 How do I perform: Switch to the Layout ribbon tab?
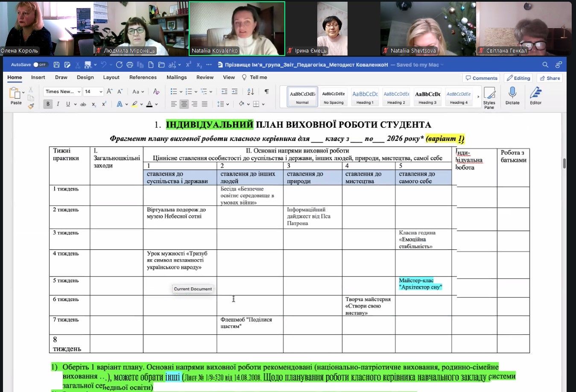pyautogui.click(x=111, y=78)
